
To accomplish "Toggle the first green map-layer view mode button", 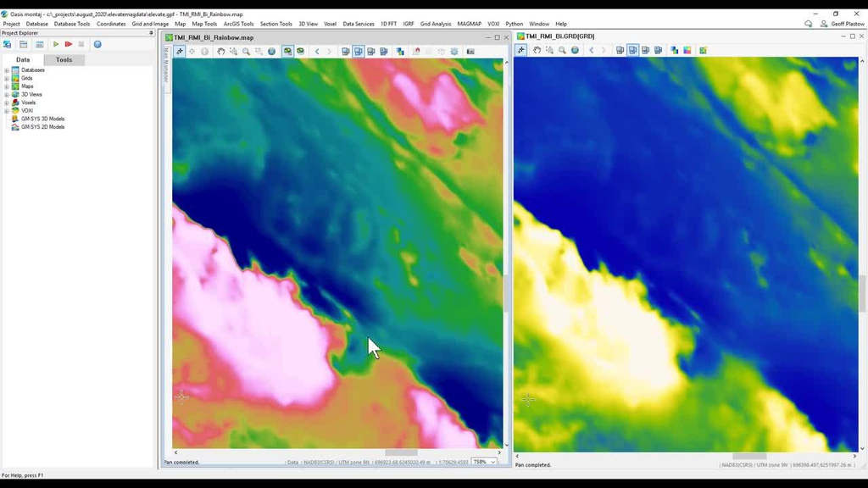I will (288, 52).
